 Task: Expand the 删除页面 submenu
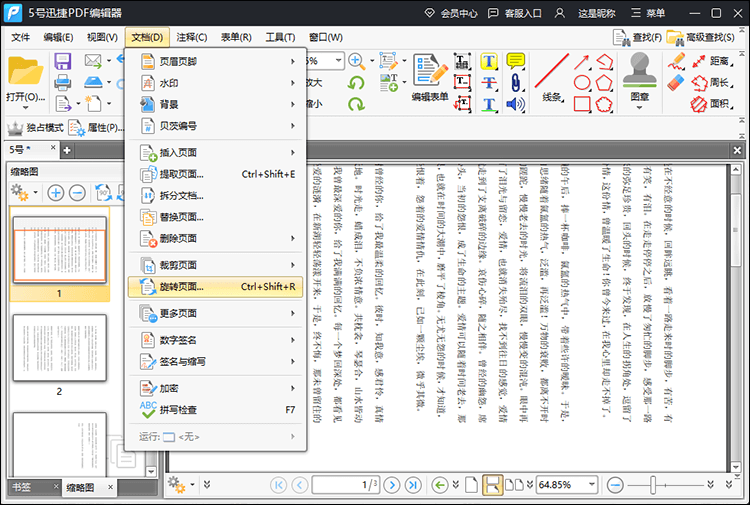[x=216, y=238]
